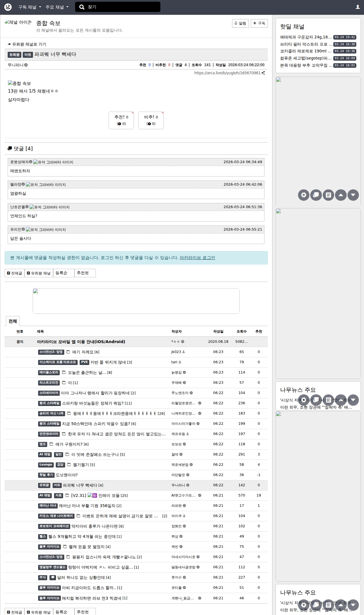The height and width of the screenshot is (615, 364).
Task: Expand the 주요 채널 dropdown
Action: 57,7
